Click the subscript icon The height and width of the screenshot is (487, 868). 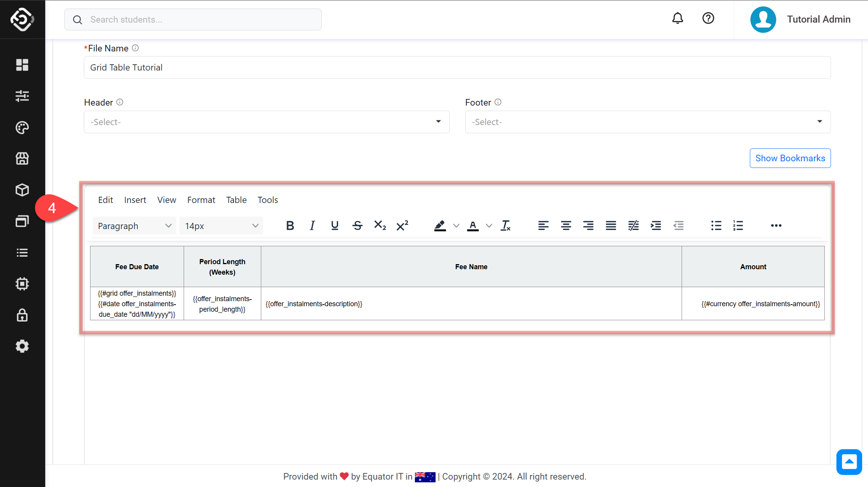[x=380, y=226]
